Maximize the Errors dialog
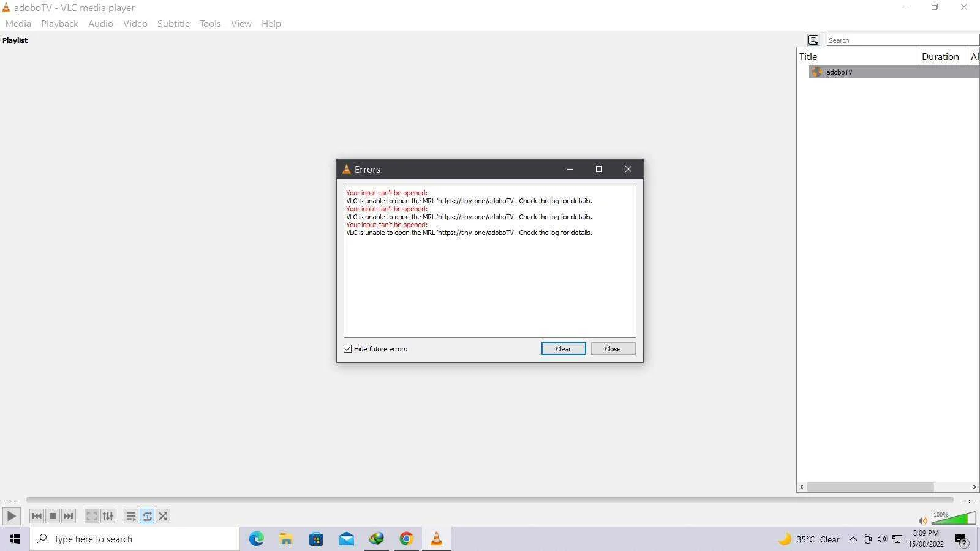 click(599, 169)
